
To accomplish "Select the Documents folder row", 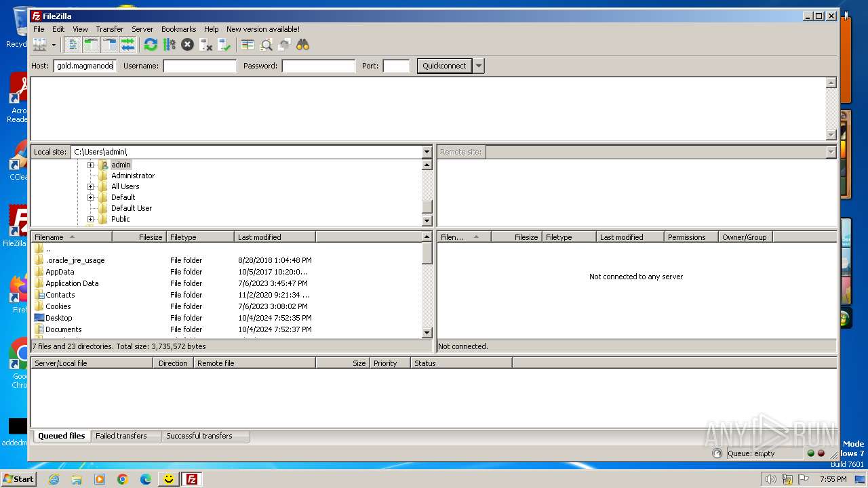I will click(x=226, y=329).
